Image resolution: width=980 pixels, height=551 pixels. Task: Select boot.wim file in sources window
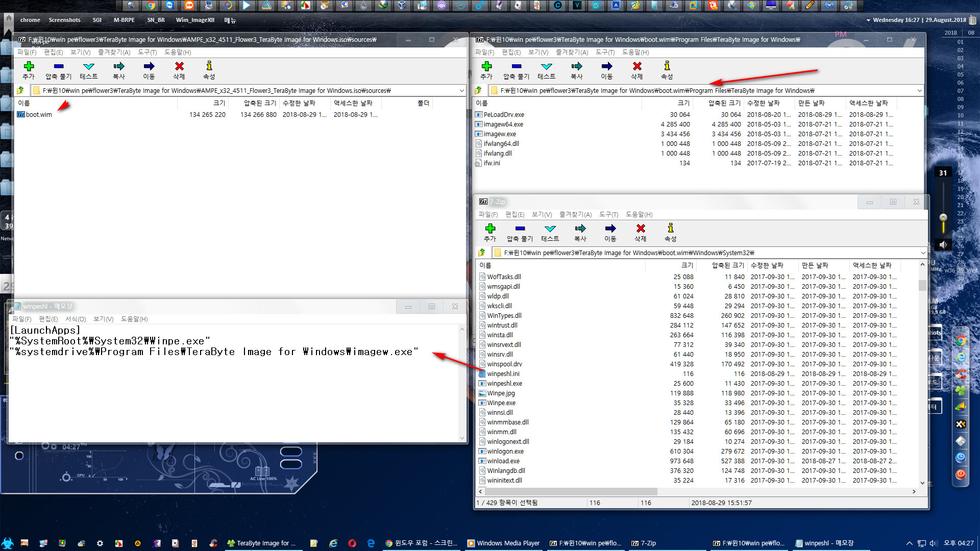click(35, 115)
